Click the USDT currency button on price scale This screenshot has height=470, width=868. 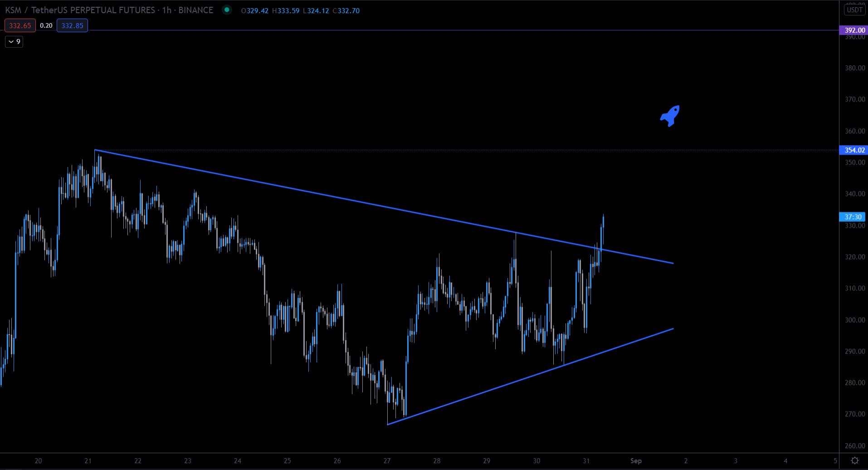click(x=854, y=9)
